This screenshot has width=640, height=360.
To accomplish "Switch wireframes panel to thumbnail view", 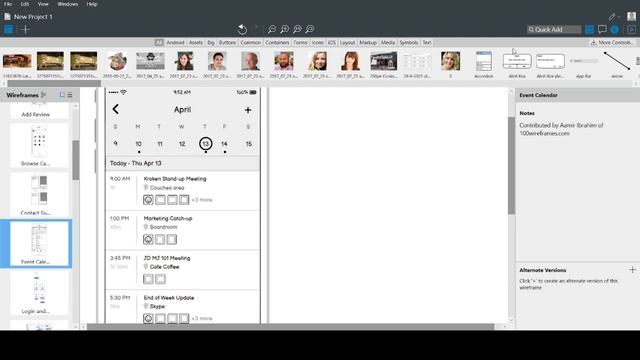I will [x=62, y=95].
